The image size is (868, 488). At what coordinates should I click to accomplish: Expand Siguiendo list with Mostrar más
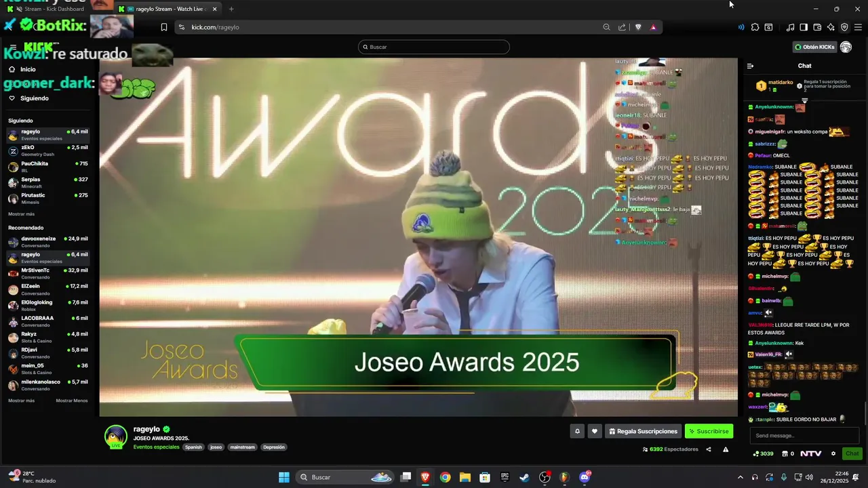tap(21, 213)
